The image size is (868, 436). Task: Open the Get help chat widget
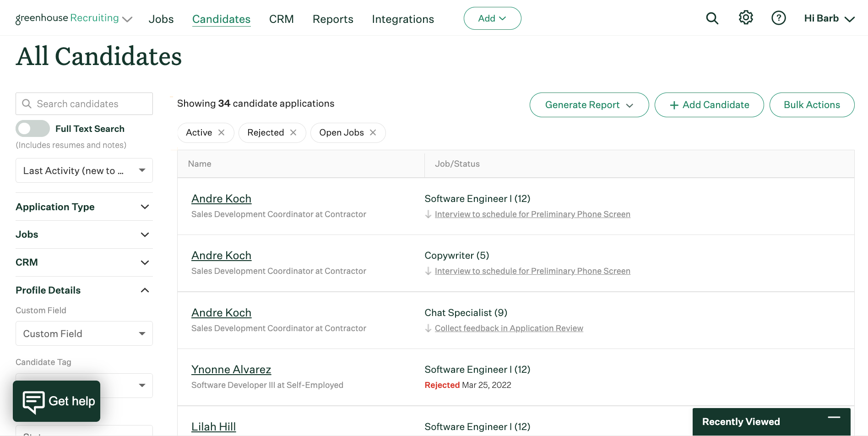(x=57, y=401)
